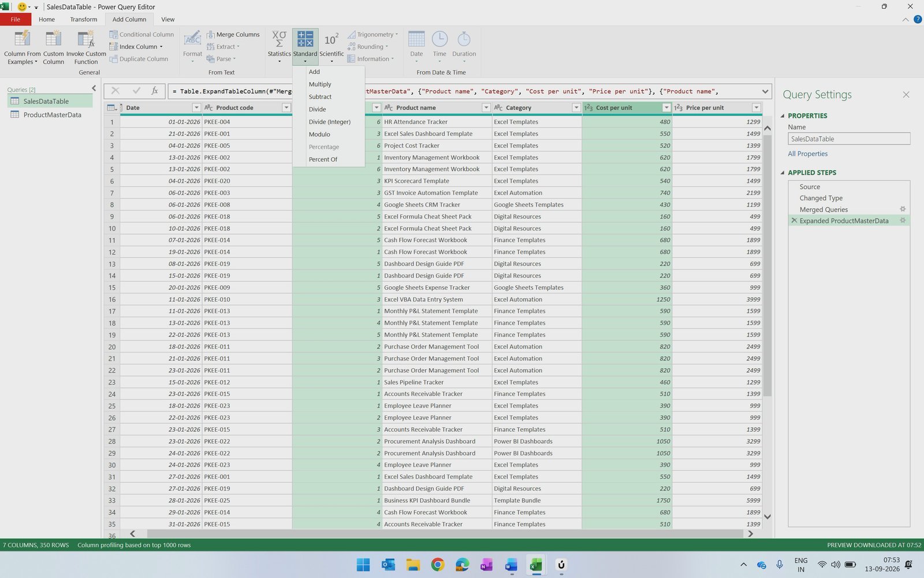Open Merged Queries step settings gear

click(x=903, y=209)
